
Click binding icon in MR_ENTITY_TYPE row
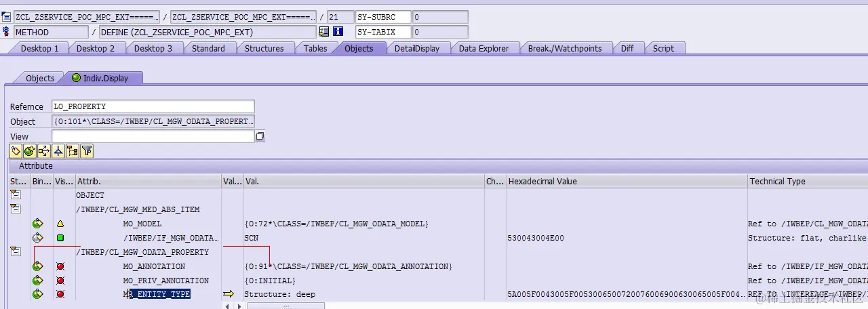38,294
